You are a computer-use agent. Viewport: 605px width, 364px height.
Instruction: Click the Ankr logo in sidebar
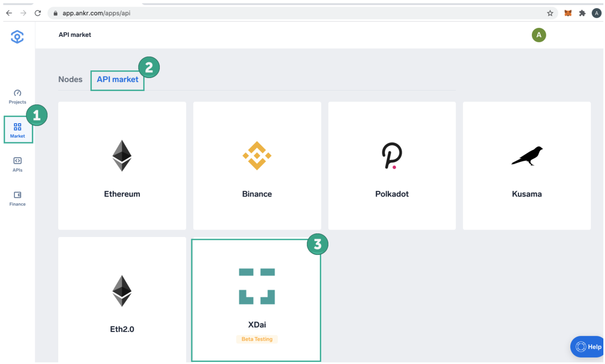coord(17,37)
